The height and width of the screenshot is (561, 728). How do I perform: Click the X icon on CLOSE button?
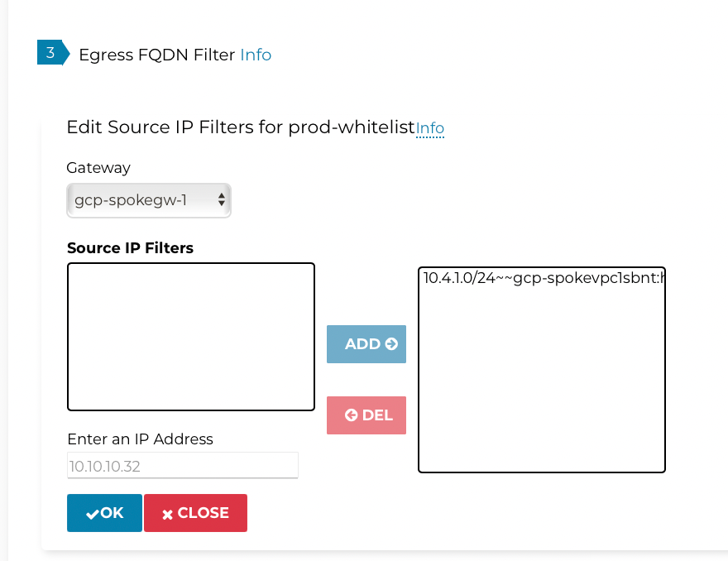tap(167, 514)
